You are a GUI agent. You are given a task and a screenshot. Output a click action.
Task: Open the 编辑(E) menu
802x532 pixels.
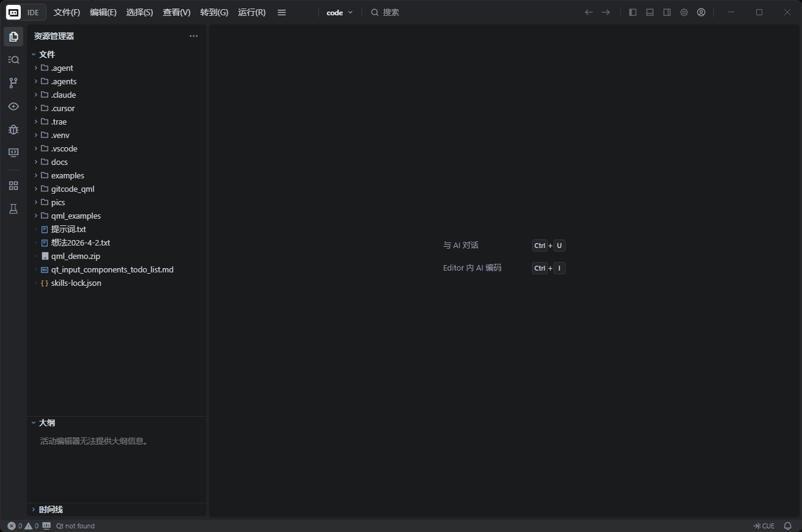pos(103,12)
